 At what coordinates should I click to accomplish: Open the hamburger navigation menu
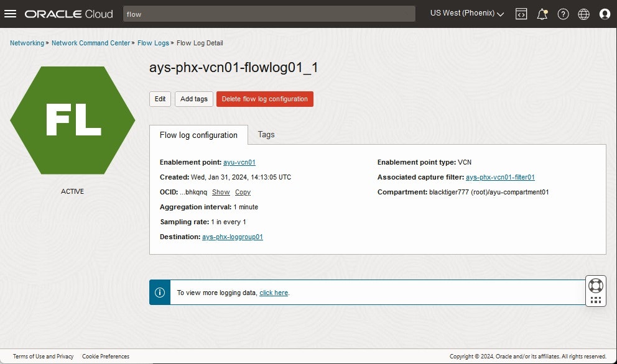click(x=10, y=14)
